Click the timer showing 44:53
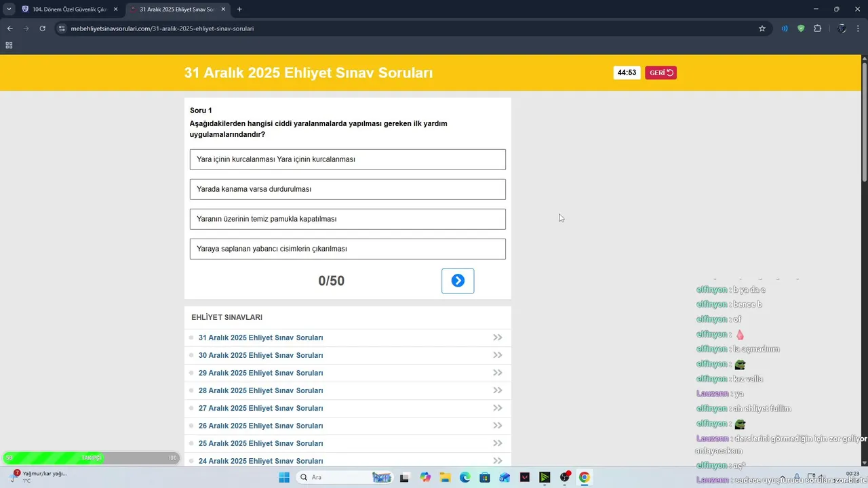 click(627, 73)
